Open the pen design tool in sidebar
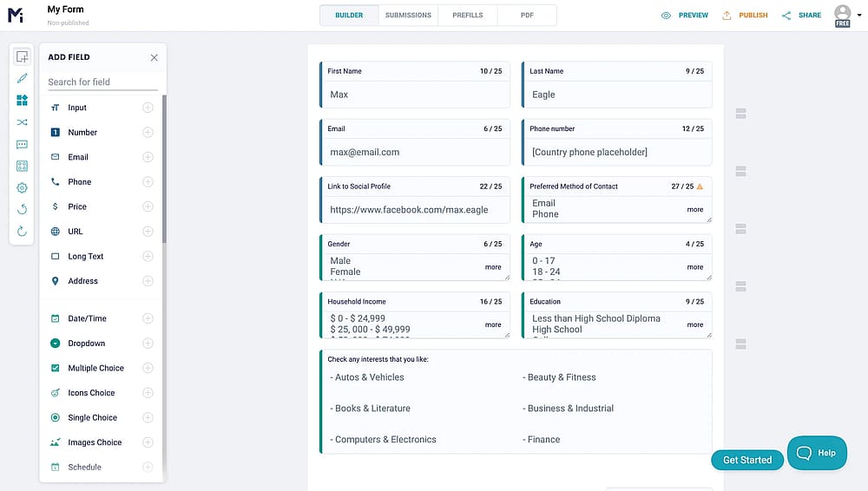This screenshot has height=491, width=868. pos(23,79)
